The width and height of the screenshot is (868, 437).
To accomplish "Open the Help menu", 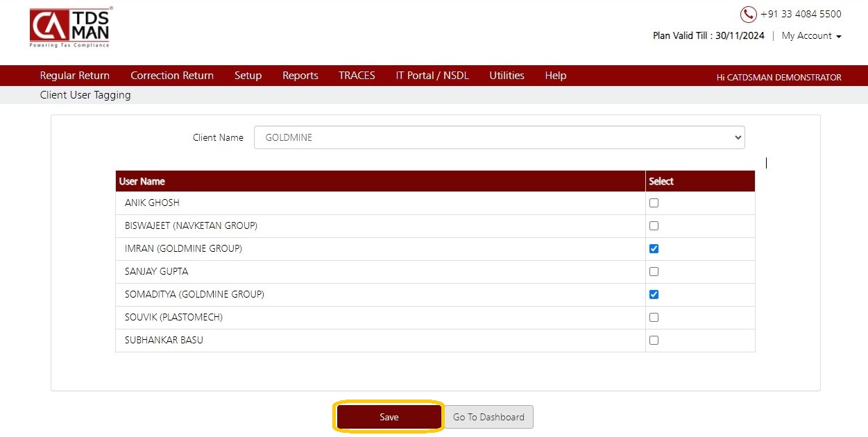I will click(556, 76).
